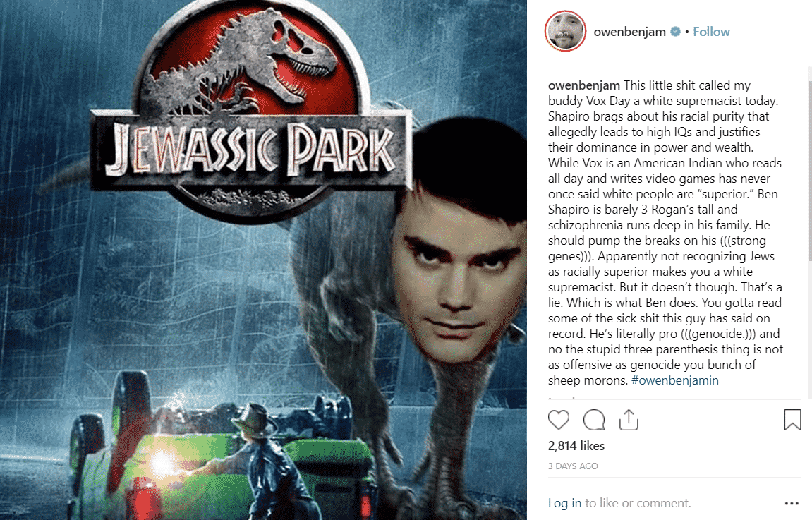Click the main post image
Screen dimensions: 812x520
pos(263,260)
